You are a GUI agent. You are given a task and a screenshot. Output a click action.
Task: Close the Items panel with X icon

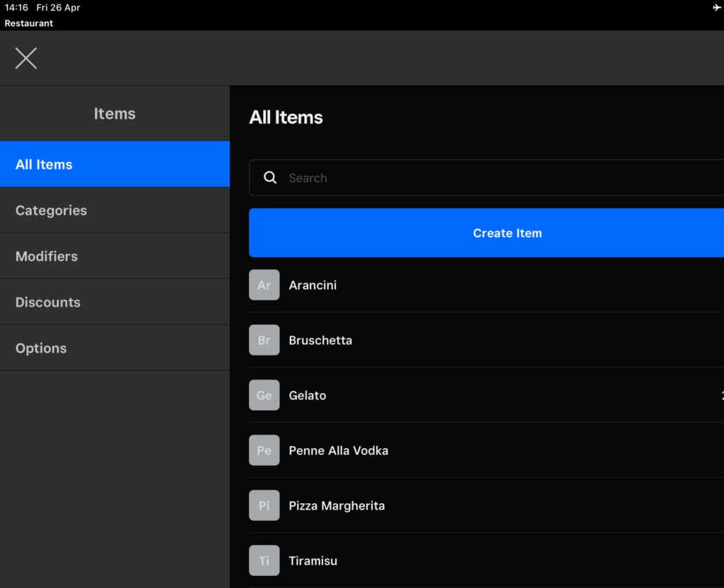26,58
